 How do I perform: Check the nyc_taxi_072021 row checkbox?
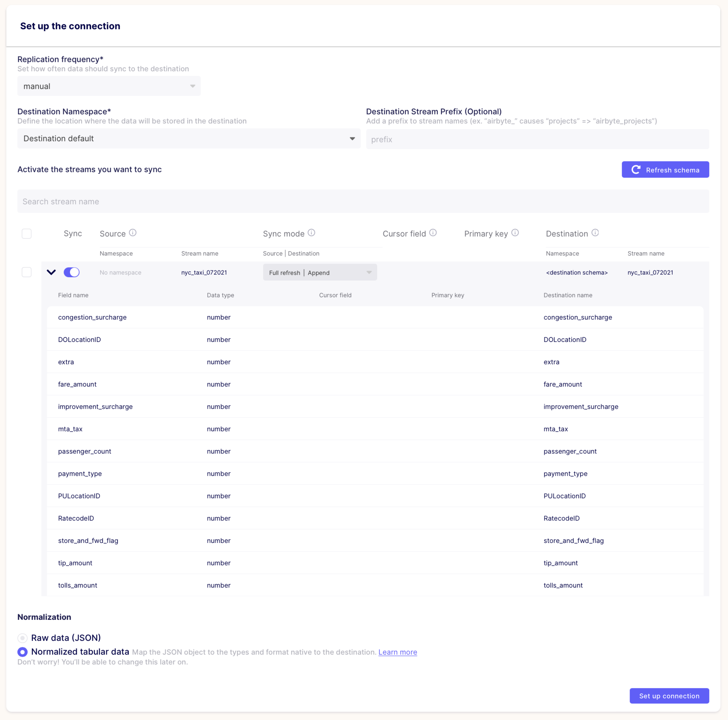click(x=27, y=272)
